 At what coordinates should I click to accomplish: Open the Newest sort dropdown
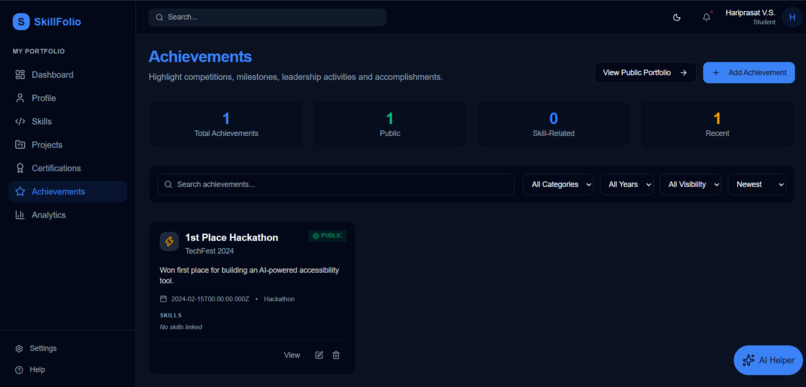[x=757, y=184]
